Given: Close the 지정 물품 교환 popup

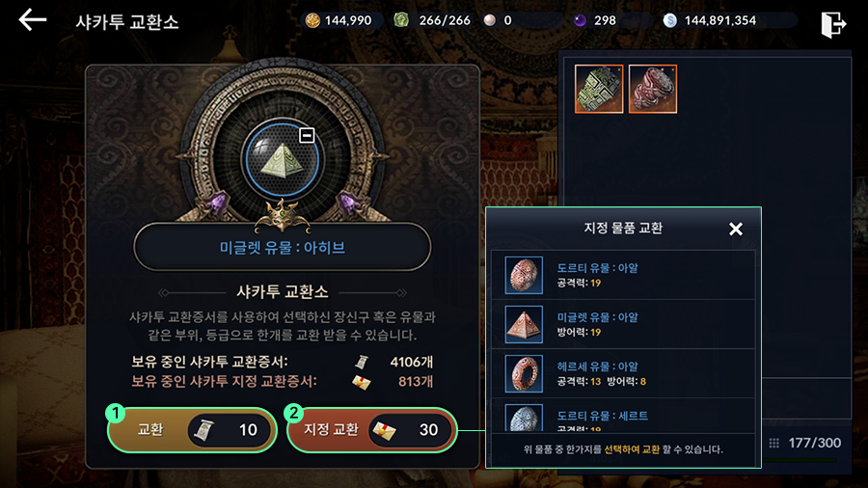Looking at the screenshot, I should pyautogui.click(x=736, y=230).
